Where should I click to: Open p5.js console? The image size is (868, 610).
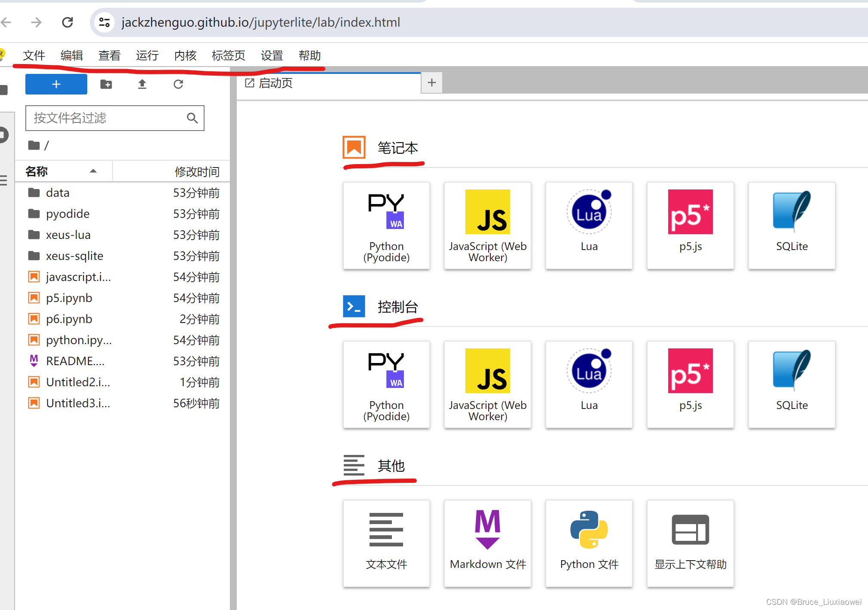pyautogui.click(x=691, y=385)
